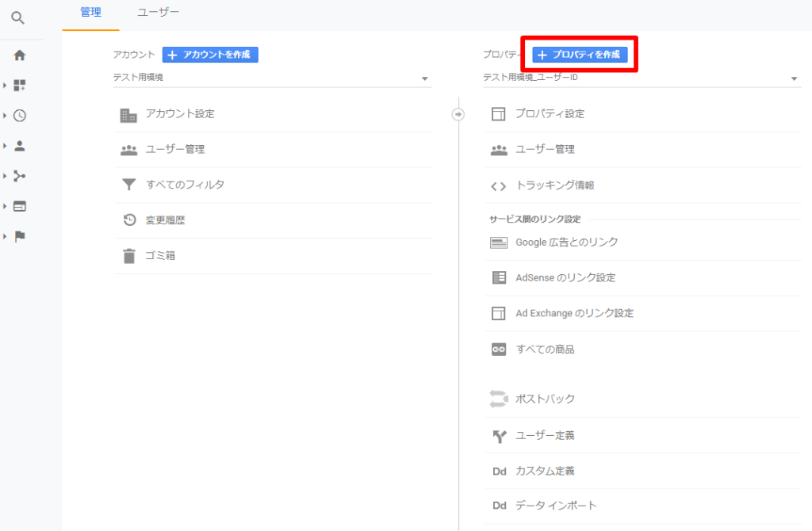Open Google 広告とのリンク link
The width and height of the screenshot is (812, 531).
[566, 243]
